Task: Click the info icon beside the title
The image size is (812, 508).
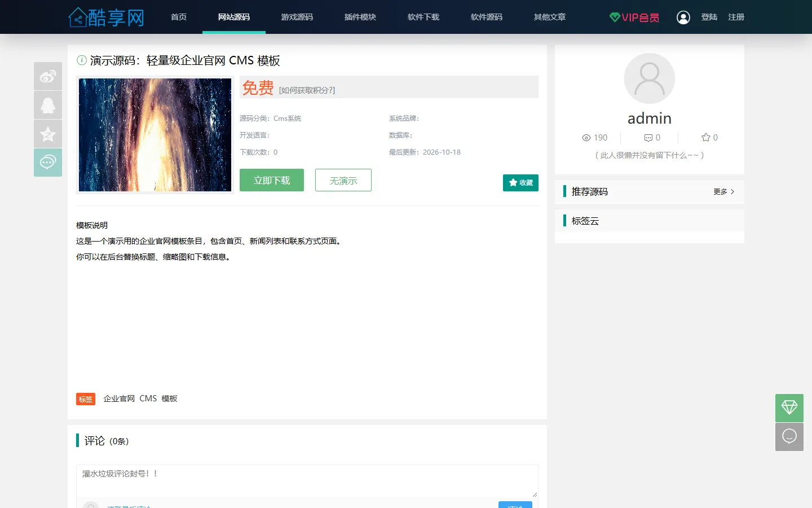Action: (82, 60)
